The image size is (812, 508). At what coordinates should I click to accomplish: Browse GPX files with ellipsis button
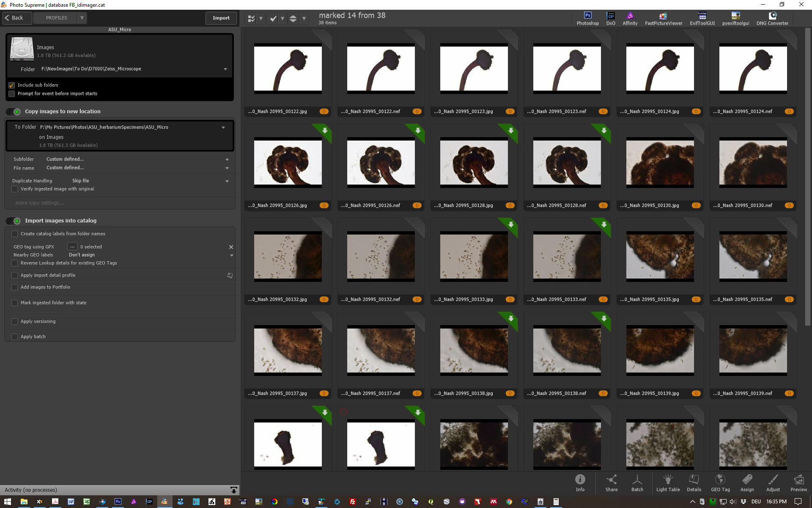pyautogui.click(x=72, y=247)
